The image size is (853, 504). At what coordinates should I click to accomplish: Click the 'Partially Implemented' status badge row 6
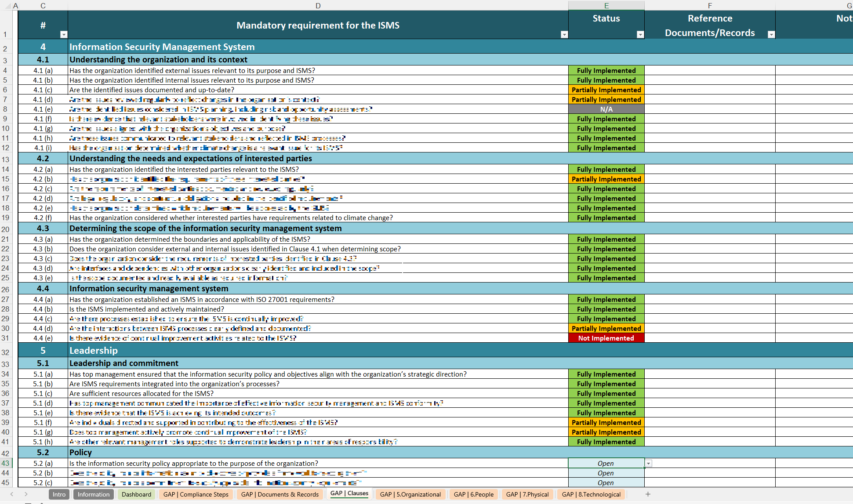tap(605, 89)
